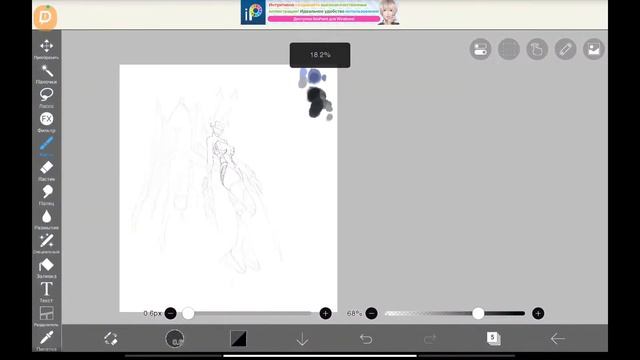Image resolution: width=640 pixels, height=360 pixels.
Task: Select the Text tool
Action: (x=47, y=291)
